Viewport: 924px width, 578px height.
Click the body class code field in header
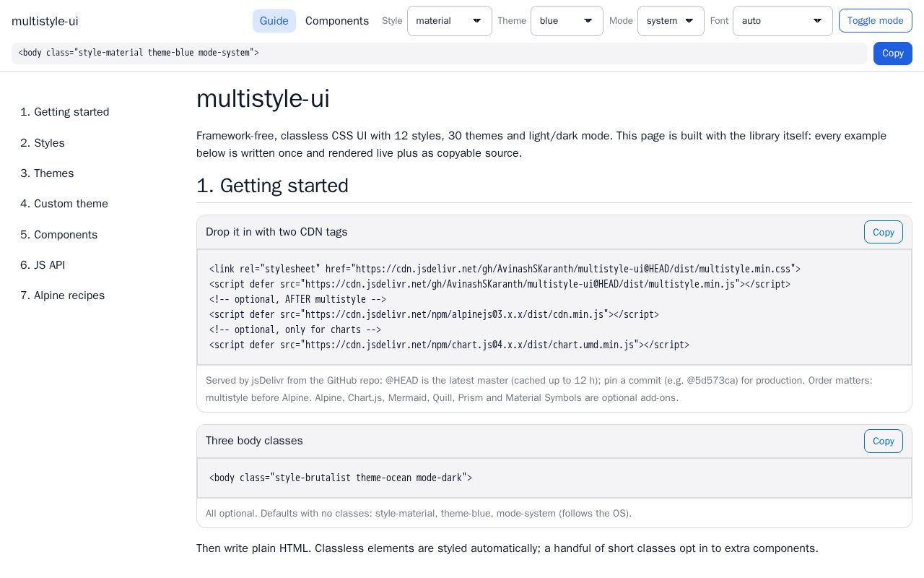[x=439, y=53]
